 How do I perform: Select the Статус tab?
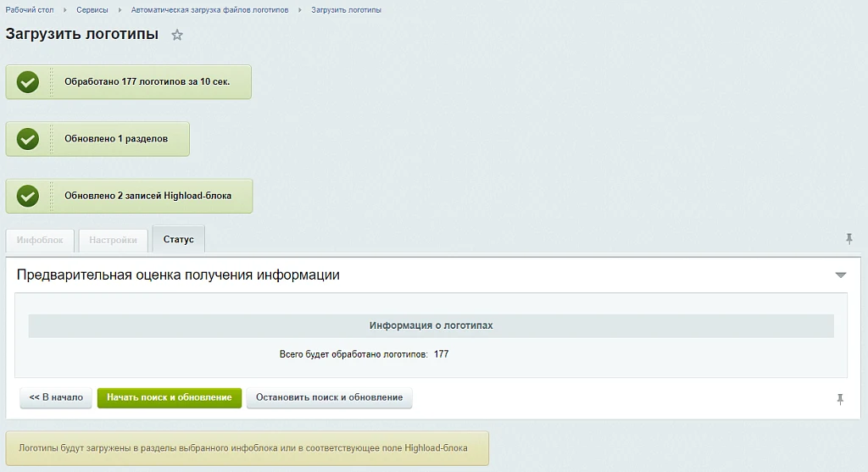[178, 239]
